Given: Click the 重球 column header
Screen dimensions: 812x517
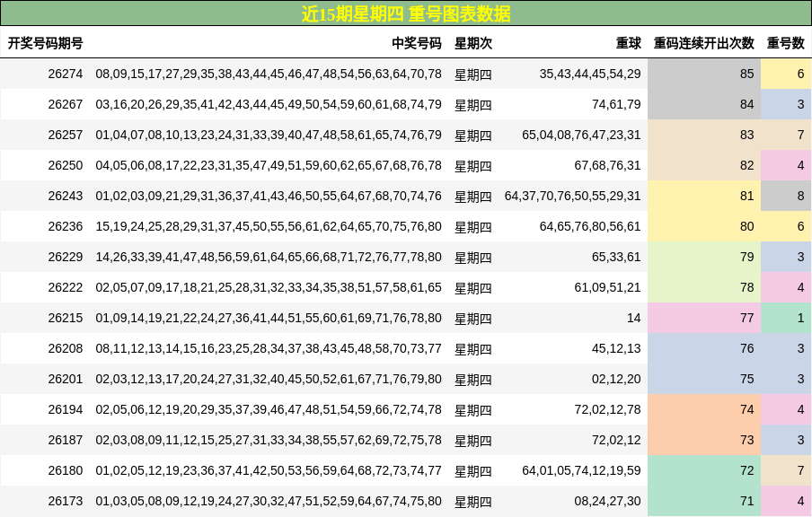Looking at the screenshot, I should (629, 43).
